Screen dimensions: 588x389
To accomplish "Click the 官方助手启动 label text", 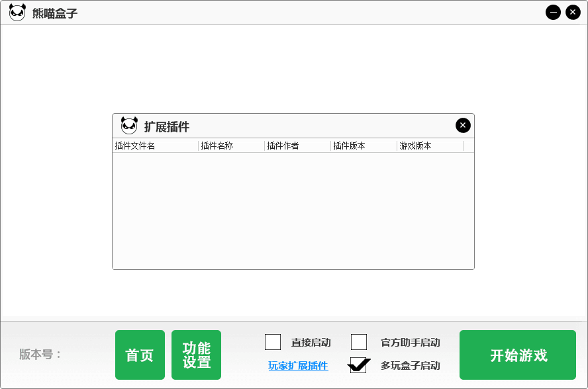I will click(411, 343).
